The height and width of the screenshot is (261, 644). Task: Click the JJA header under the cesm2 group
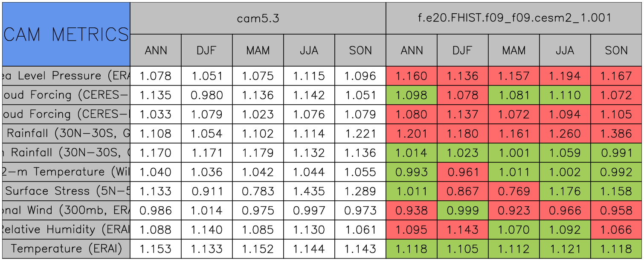565,50
